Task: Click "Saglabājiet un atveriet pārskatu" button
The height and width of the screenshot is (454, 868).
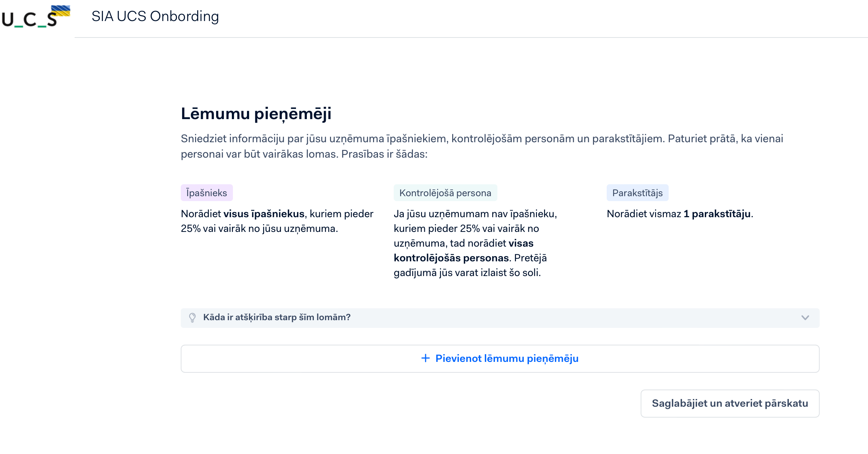Action: click(730, 404)
